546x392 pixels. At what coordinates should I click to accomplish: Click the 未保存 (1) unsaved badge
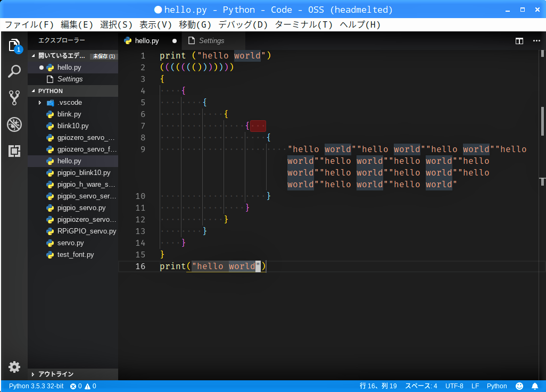tap(104, 56)
